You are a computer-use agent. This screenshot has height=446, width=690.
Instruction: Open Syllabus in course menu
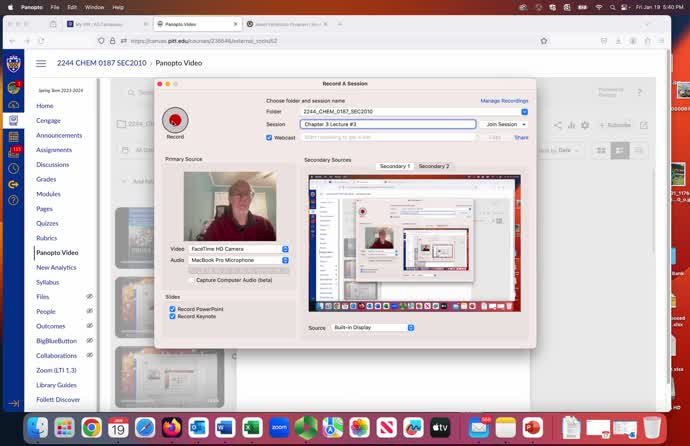48,282
